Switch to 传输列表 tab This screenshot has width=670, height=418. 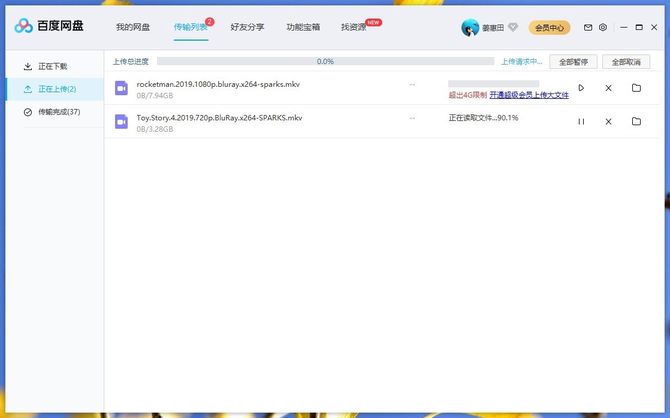point(191,27)
